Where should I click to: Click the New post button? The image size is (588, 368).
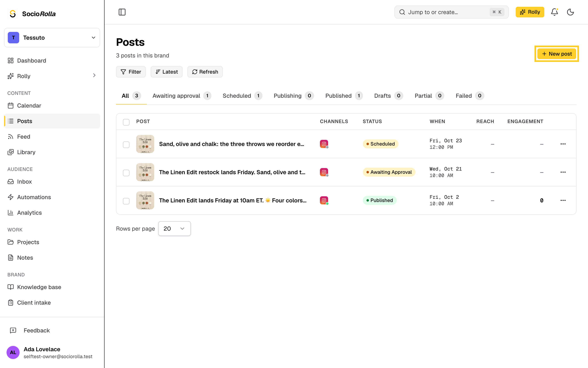[557, 54]
